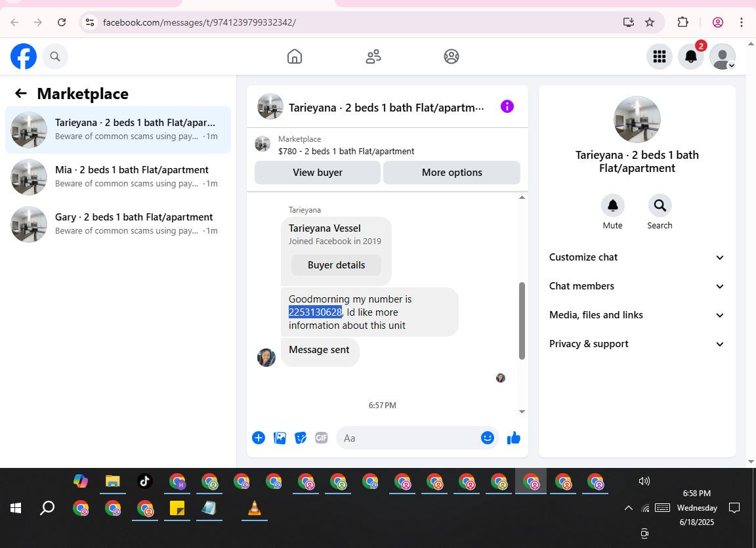Click the sender avatar beside Message sent

coord(266,357)
